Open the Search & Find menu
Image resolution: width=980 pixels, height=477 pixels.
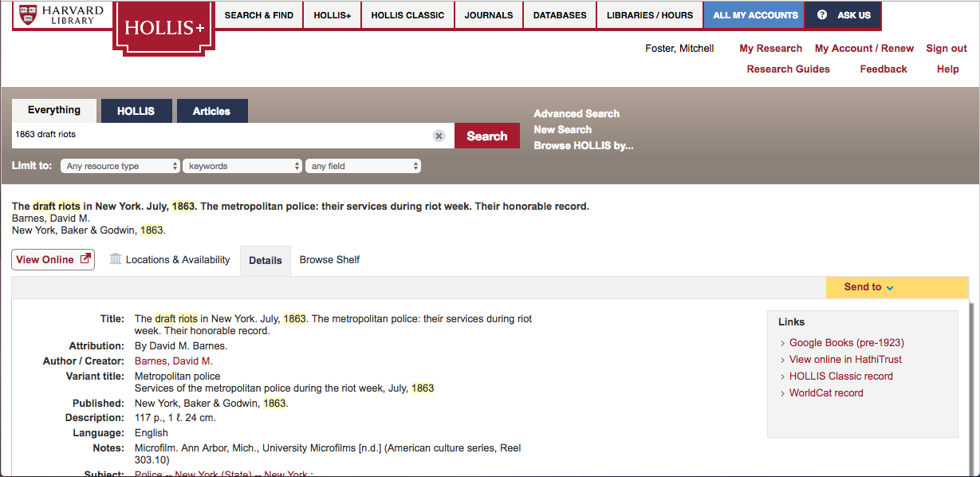click(259, 15)
